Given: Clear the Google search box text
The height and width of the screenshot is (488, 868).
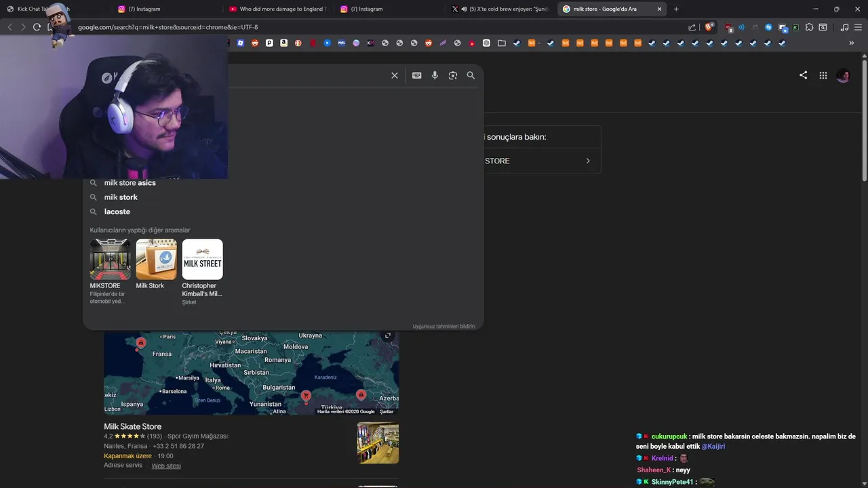Looking at the screenshot, I should click(x=395, y=75).
